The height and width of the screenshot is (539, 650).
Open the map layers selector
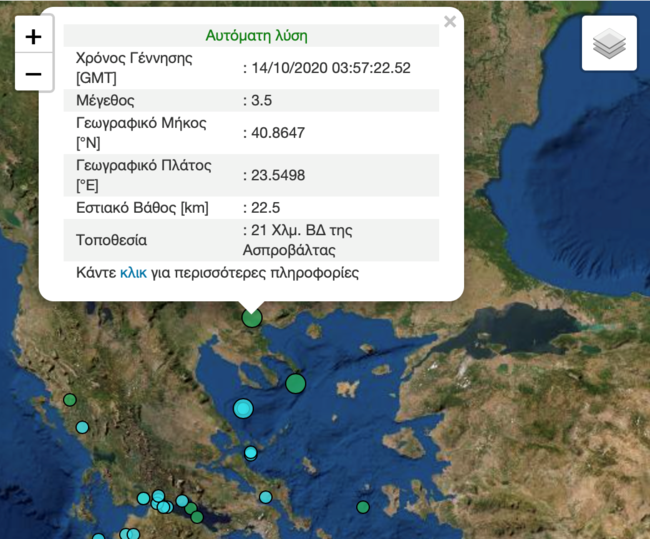click(x=609, y=44)
